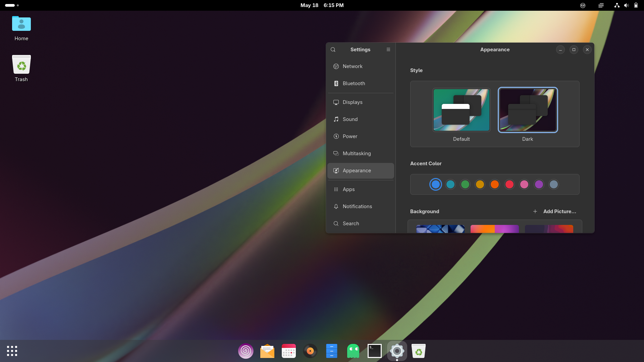Select the pink accent color

click(524, 184)
